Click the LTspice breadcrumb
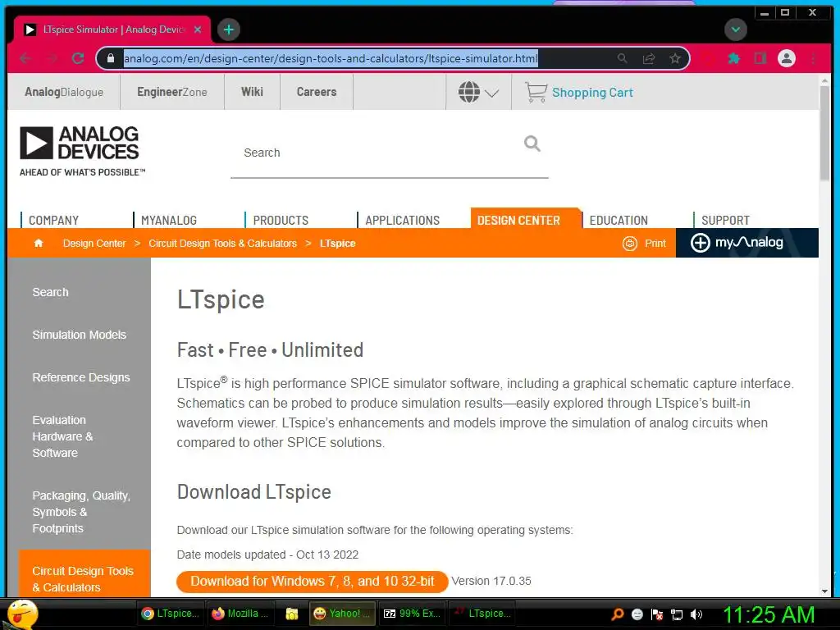This screenshot has height=630, width=840. [337, 243]
